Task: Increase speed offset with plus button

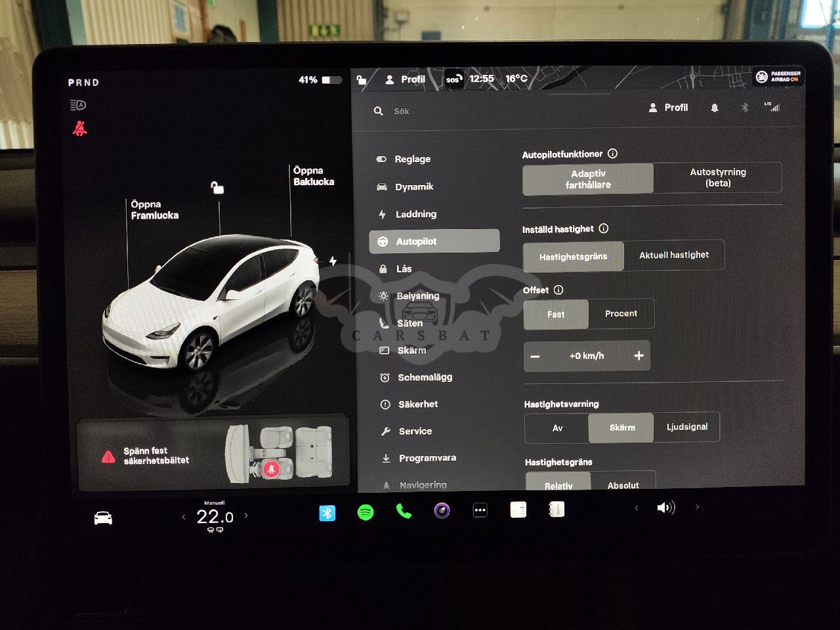Action: click(639, 356)
